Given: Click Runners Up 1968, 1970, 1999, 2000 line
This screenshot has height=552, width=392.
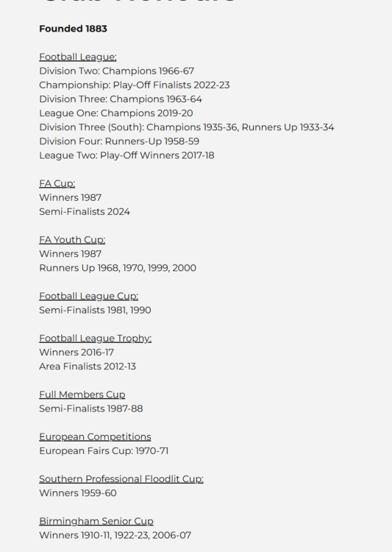Looking at the screenshot, I should [118, 268].
